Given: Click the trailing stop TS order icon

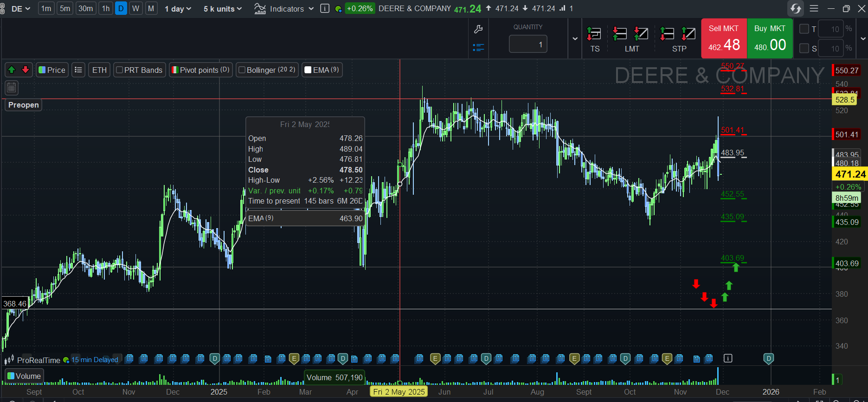Looking at the screenshot, I should pyautogui.click(x=594, y=34).
